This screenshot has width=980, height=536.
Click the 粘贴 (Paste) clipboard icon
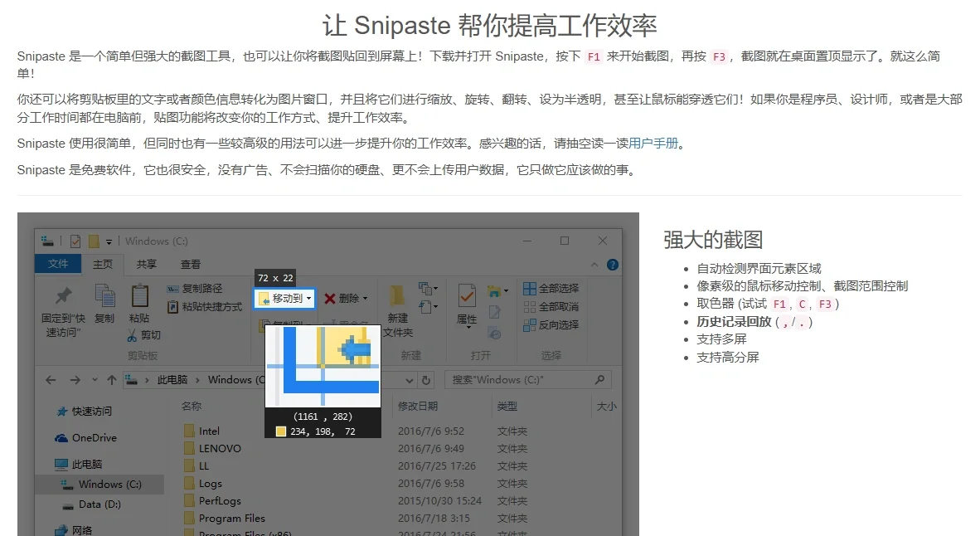click(x=140, y=295)
